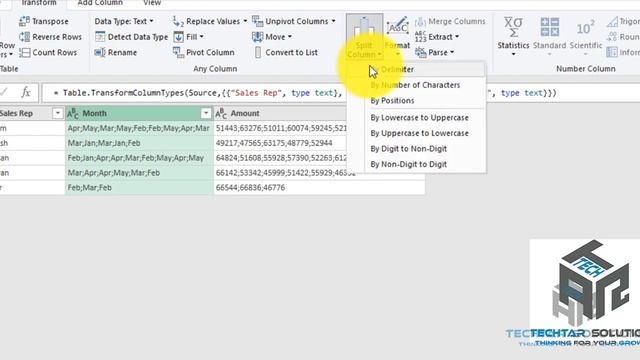
Task: Click the Fill down icon
Action: 178,37
